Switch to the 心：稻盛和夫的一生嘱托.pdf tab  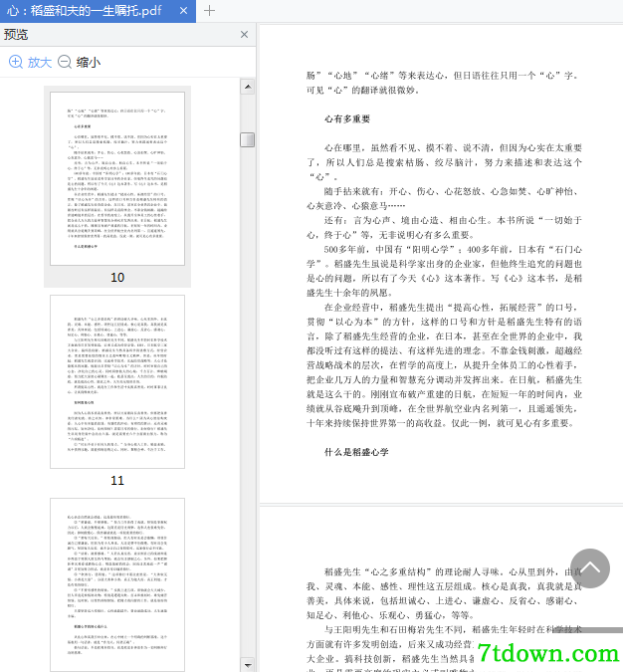(85, 11)
